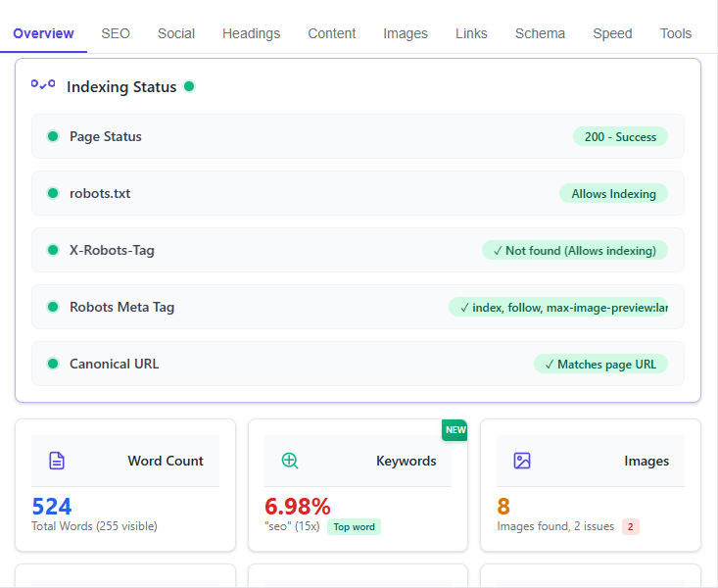This screenshot has width=718, height=588.
Task: Click the 'Top word' tag
Action: point(354,526)
